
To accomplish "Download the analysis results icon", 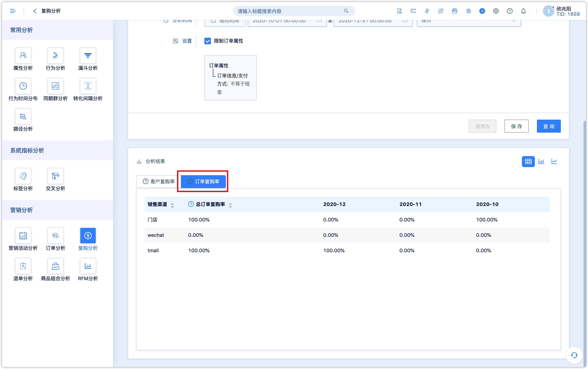I will pos(139,161).
